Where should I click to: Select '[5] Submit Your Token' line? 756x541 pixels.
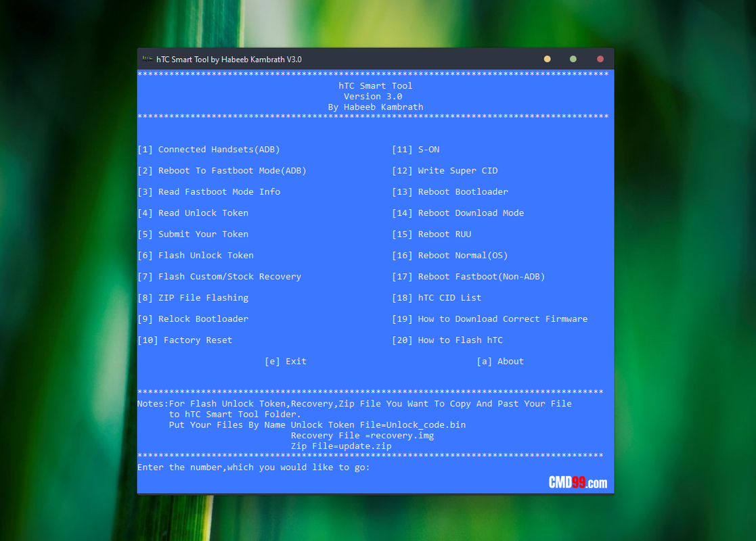pos(193,234)
